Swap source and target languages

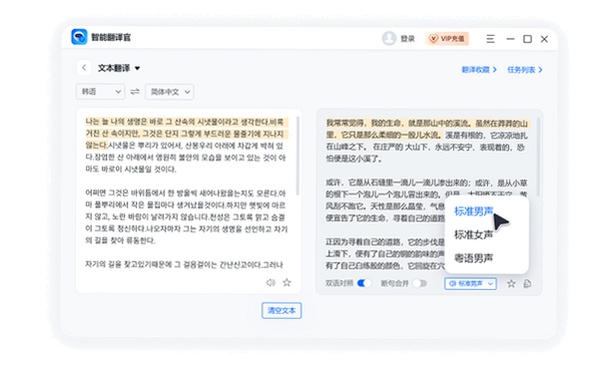pos(135,91)
